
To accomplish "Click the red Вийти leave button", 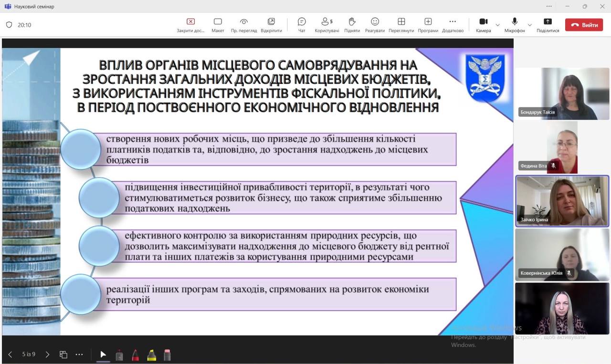I will click(x=584, y=25).
